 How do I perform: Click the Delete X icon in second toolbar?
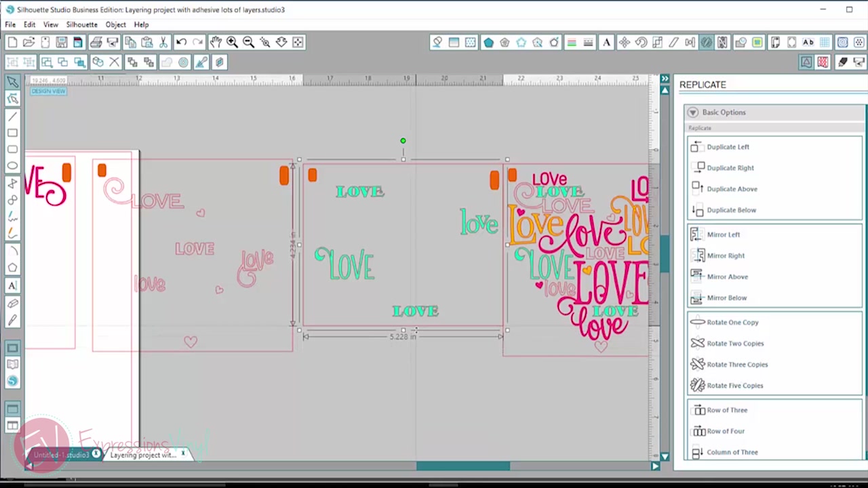pos(115,62)
